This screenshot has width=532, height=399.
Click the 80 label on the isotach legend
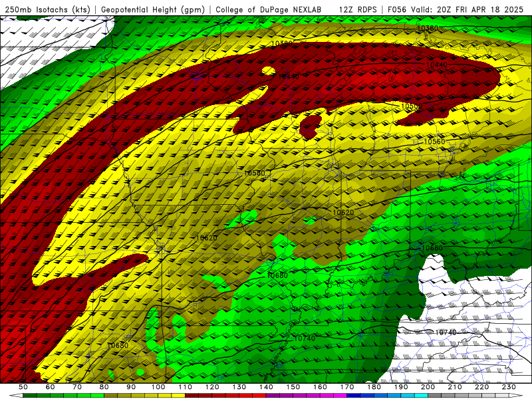click(104, 387)
